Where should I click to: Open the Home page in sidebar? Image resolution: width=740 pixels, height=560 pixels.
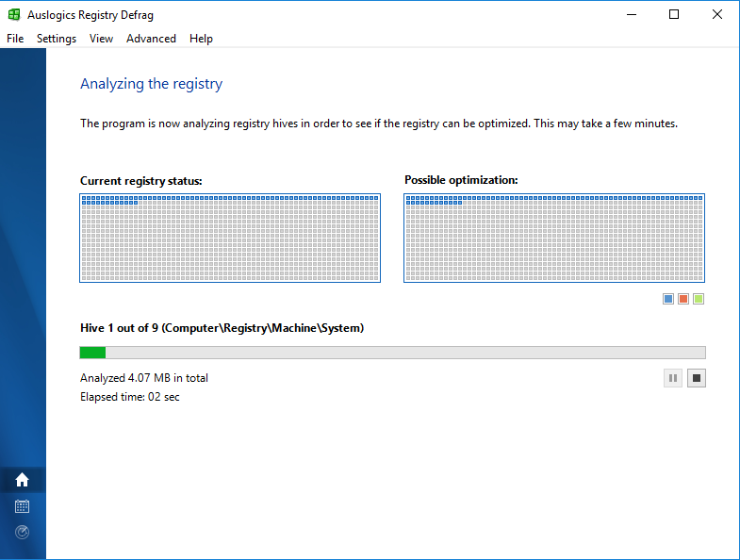point(23,480)
